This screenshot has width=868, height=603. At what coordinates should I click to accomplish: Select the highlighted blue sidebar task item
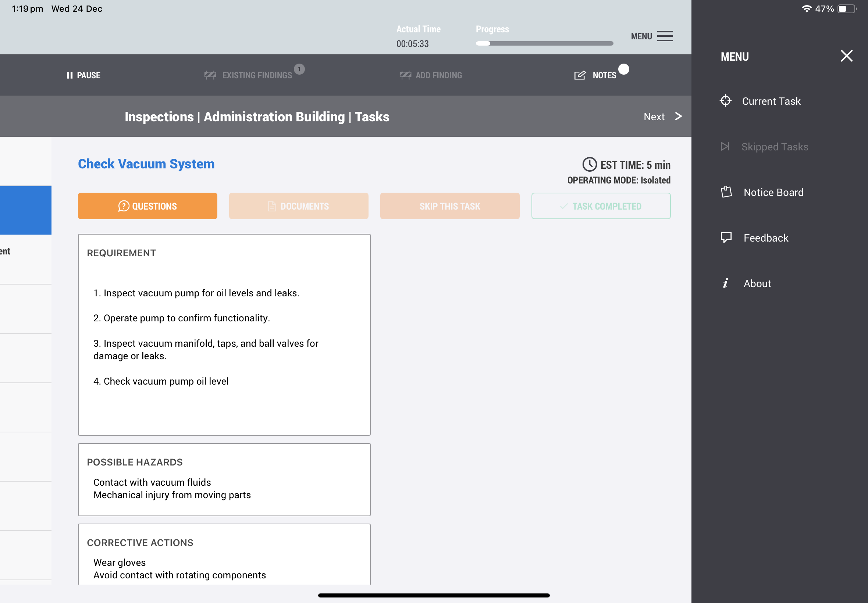tap(26, 210)
